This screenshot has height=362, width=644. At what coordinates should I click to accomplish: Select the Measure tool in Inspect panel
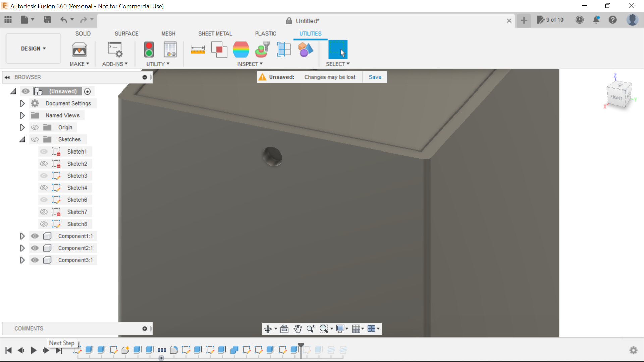[198, 49]
